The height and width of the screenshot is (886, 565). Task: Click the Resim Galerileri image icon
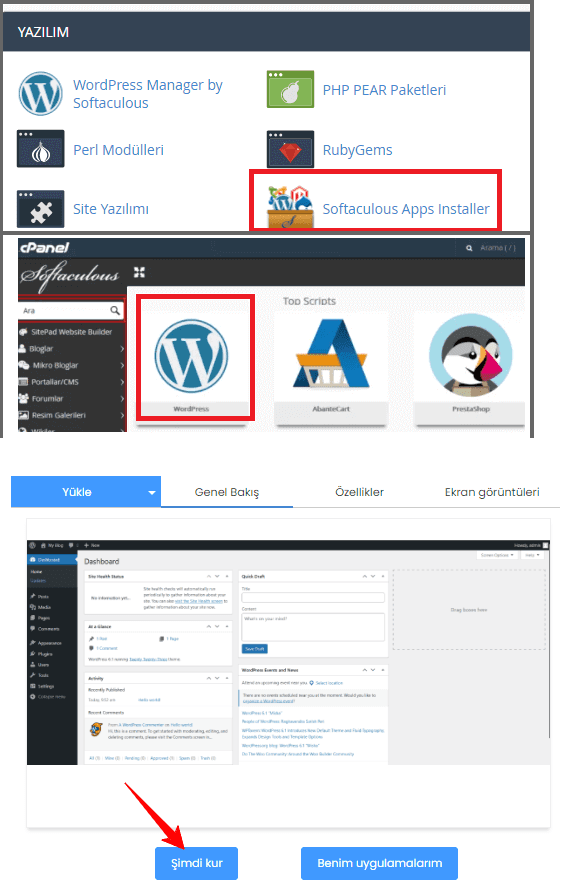[23, 415]
